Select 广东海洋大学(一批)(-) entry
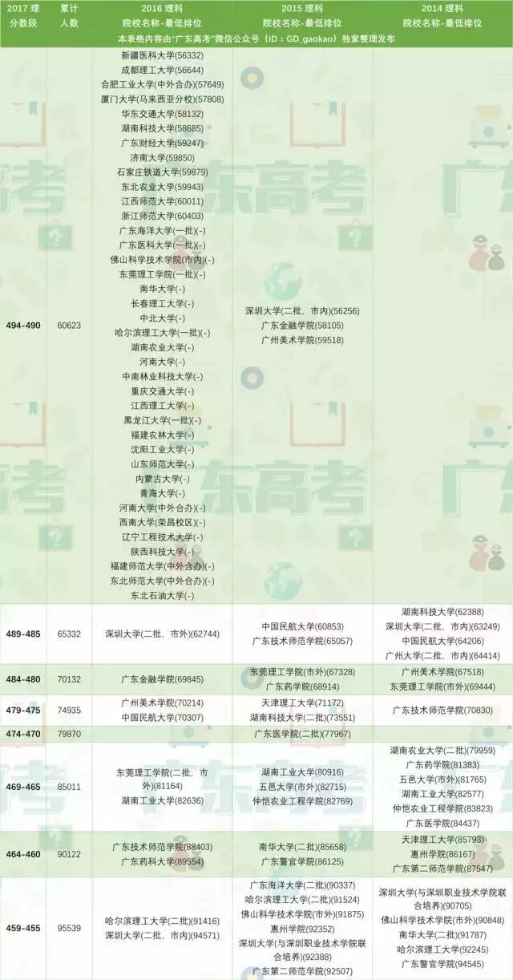The height and width of the screenshot is (980, 513). (x=162, y=230)
